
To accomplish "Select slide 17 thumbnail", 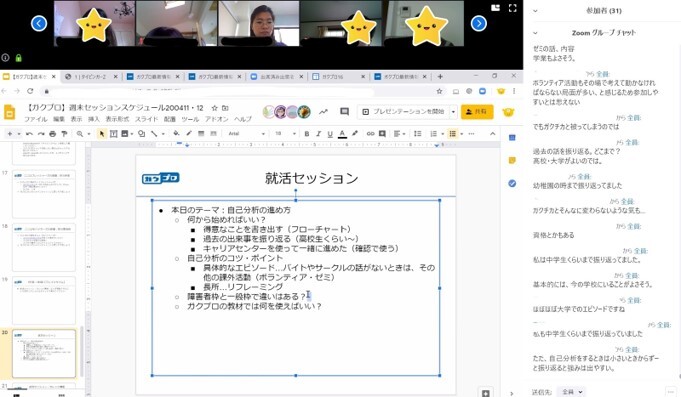I will (x=44, y=194).
